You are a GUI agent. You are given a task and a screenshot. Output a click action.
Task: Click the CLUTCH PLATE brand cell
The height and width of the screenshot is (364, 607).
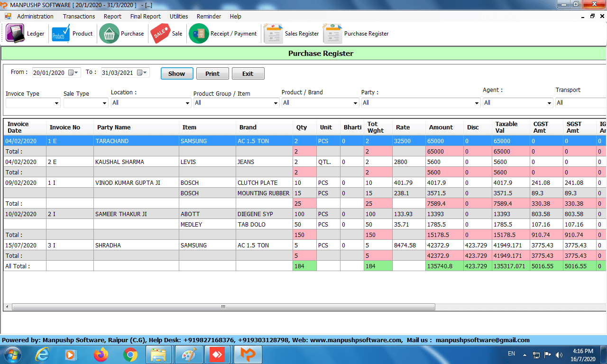click(264, 182)
